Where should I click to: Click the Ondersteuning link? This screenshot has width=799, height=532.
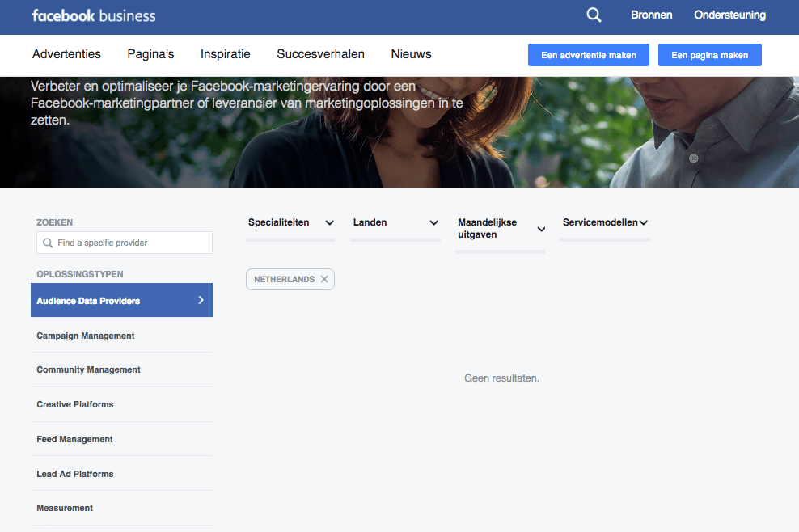(729, 15)
